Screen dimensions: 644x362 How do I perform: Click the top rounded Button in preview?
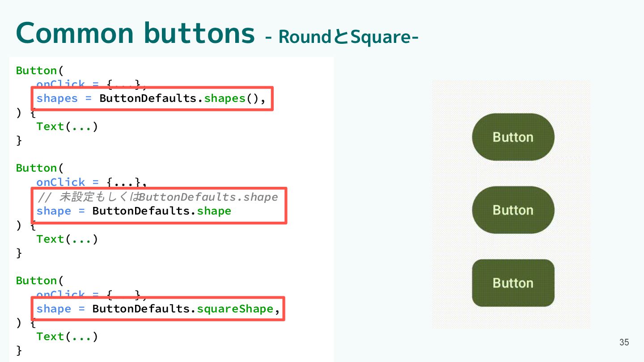pyautogui.click(x=513, y=137)
